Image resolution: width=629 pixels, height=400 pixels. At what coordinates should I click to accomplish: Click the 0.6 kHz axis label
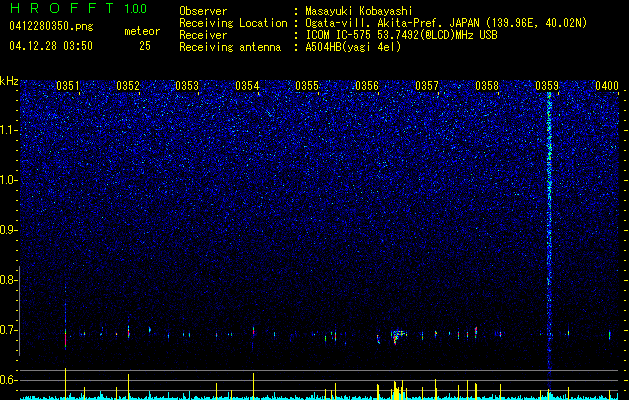point(8,380)
